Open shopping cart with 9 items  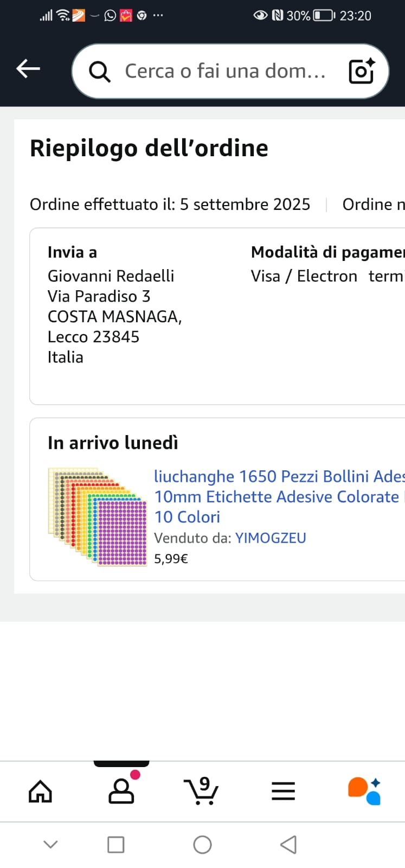click(202, 791)
